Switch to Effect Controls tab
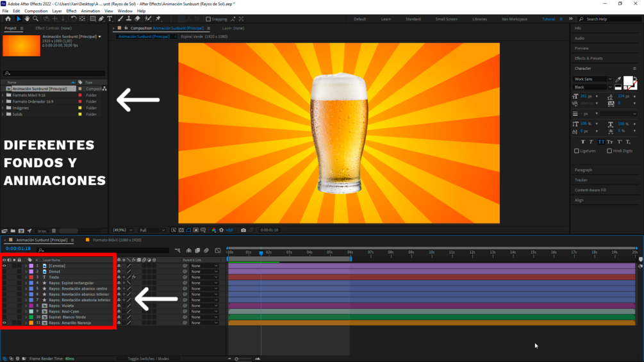The width and height of the screenshot is (644, 362). pyautogui.click(x=53, y=28)
